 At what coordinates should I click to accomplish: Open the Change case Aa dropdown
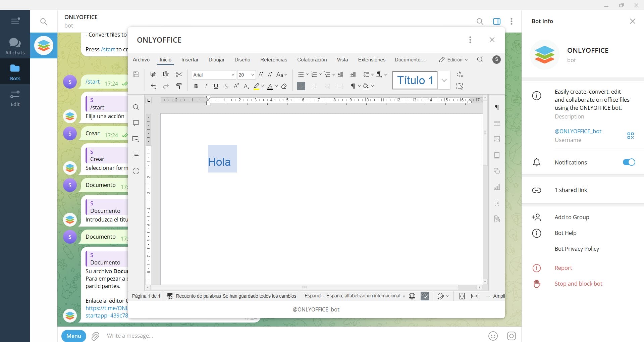[x=282, y=75]
